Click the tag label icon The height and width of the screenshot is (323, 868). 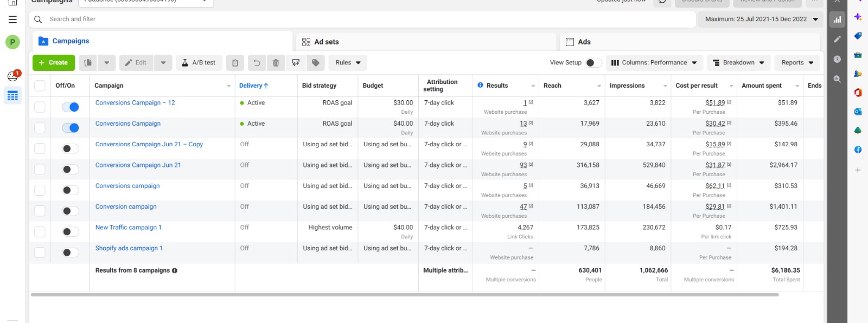tap(316, 63)
